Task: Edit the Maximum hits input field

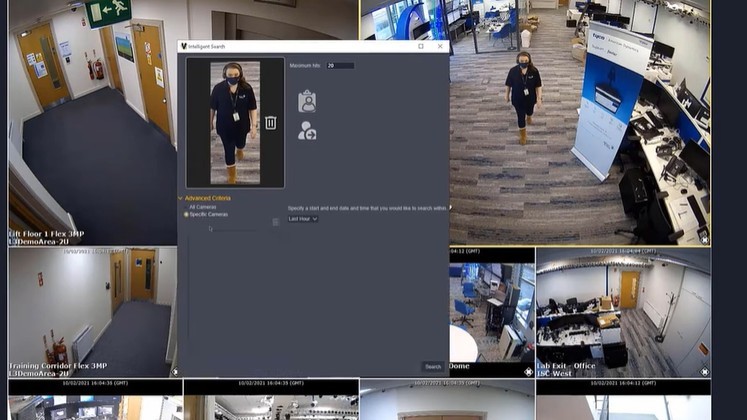Action: (x=340, y=66)
